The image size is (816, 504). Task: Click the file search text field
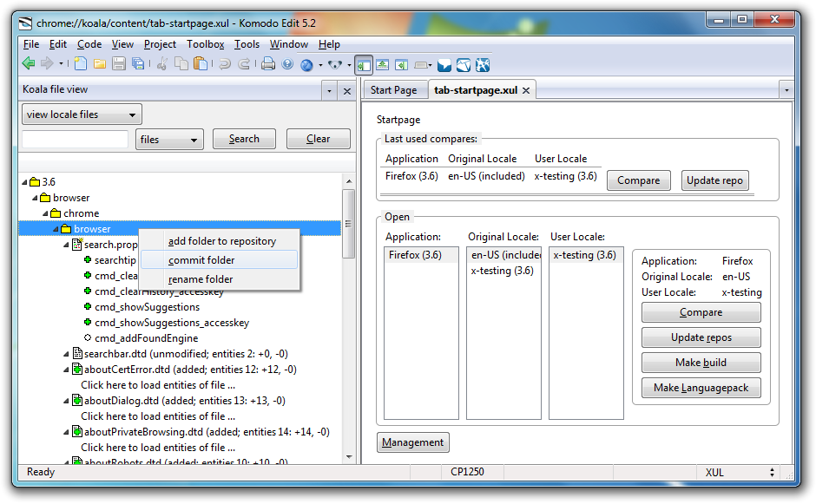[x=76, y=140]
